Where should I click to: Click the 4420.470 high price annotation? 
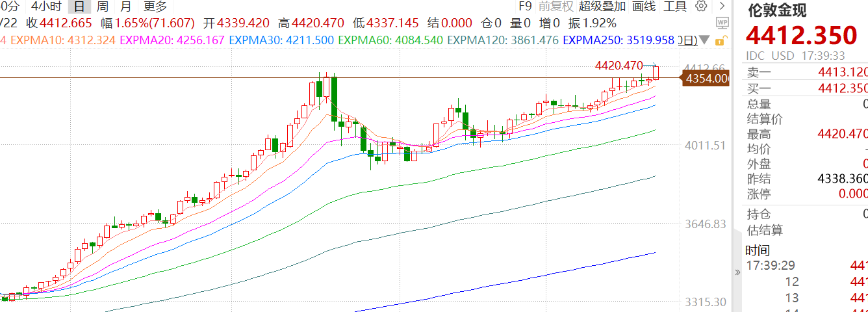619,66
